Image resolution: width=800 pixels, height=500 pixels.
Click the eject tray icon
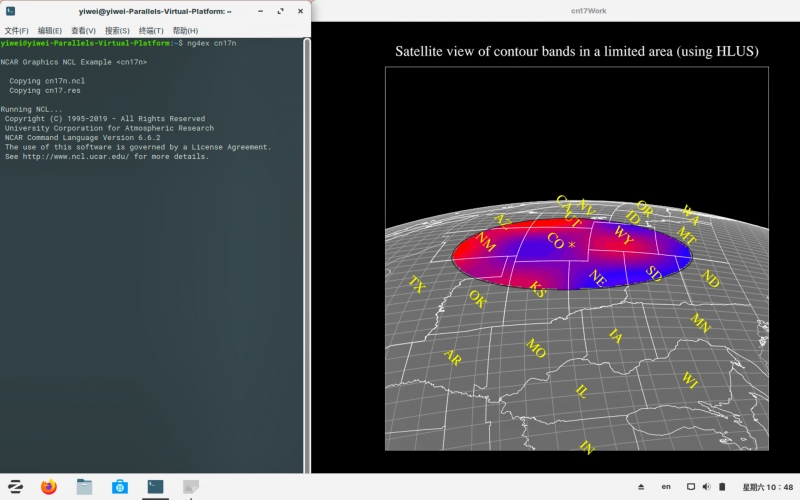(x=641, y=487)
